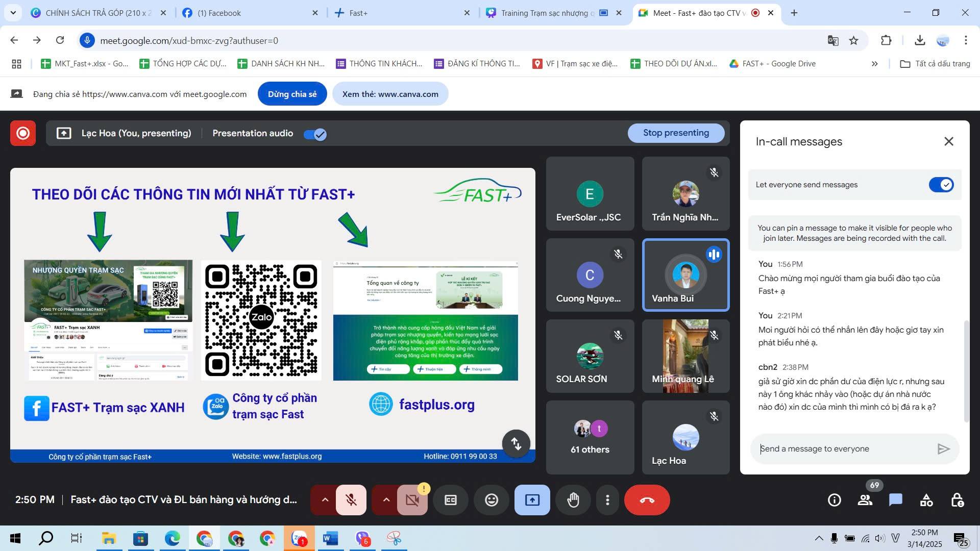The image size is (980, 551).
Task: Select Vanha Bui participant tile
Action: [685, 274]
